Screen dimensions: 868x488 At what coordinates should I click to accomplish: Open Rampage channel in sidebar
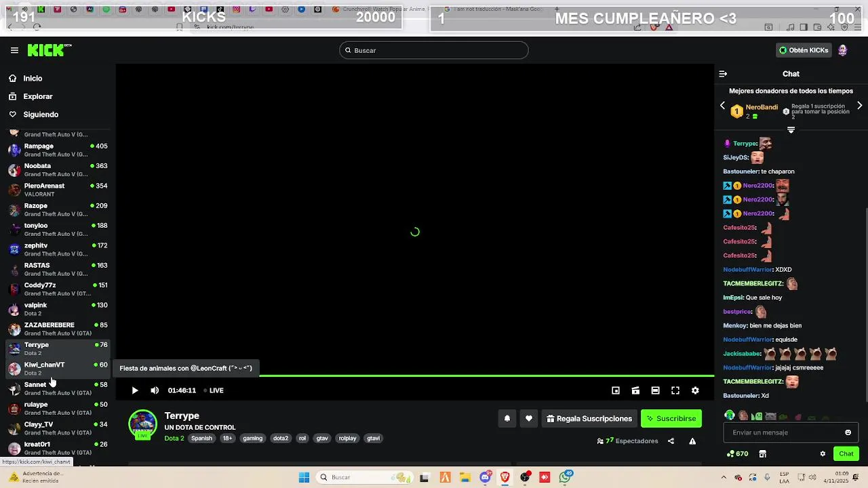(x=58, y=150)
